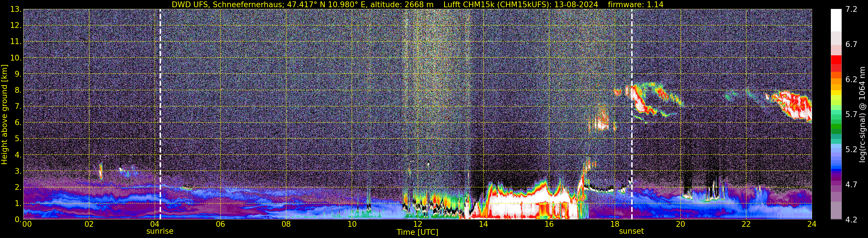Click the 'sunrise' label below the time axis
This screenshot has width=868, height=238.
tap(160, 231)
